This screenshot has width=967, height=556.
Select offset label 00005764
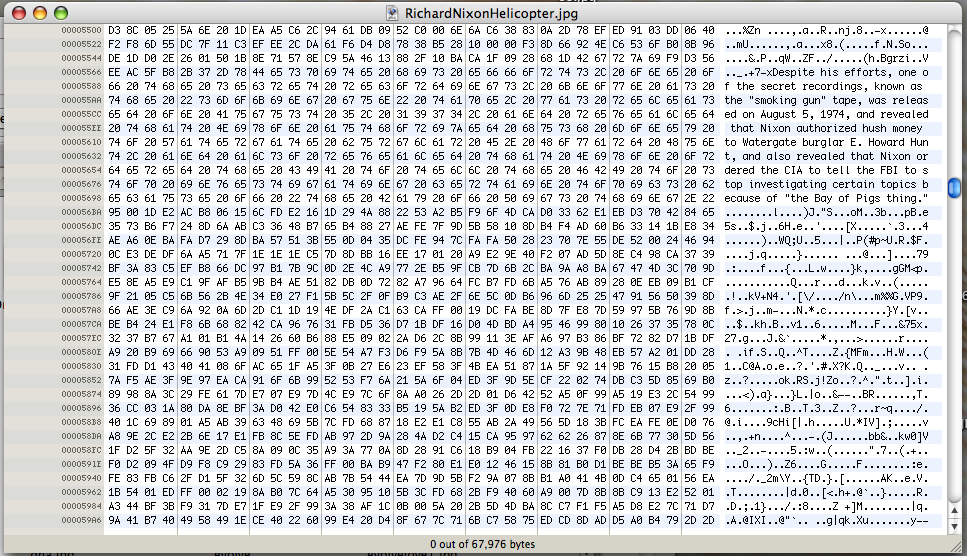81,282
